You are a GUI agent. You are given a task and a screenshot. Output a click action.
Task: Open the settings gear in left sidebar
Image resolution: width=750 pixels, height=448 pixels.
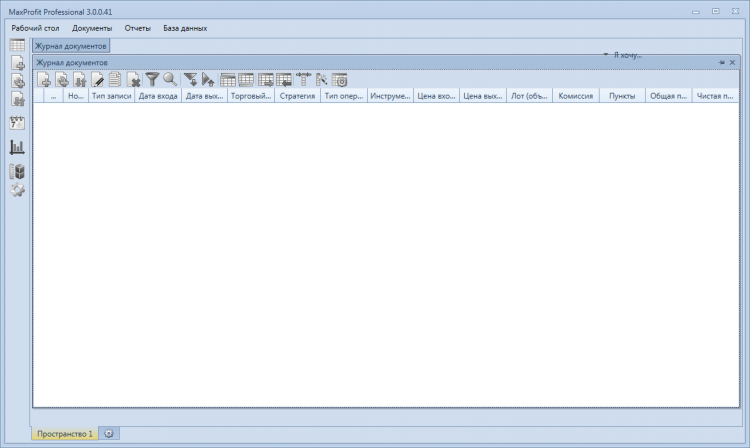point(17,190)
